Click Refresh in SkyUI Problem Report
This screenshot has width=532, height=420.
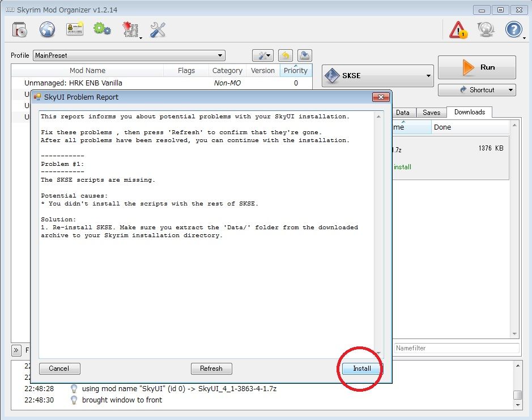click(x=211, y=368)
